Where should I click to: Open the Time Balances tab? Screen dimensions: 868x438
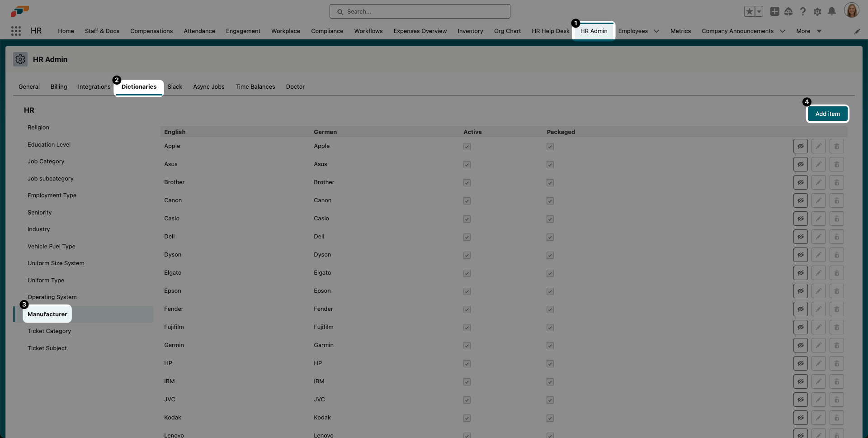click(255, 86)
